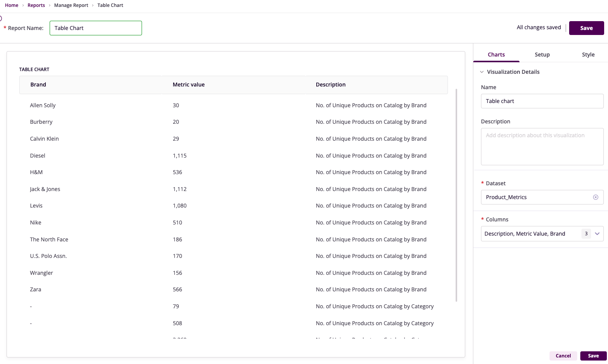The image size is (608, 364).
Task: Go to Home in the breadcrumb
Action: click(12, 5)
